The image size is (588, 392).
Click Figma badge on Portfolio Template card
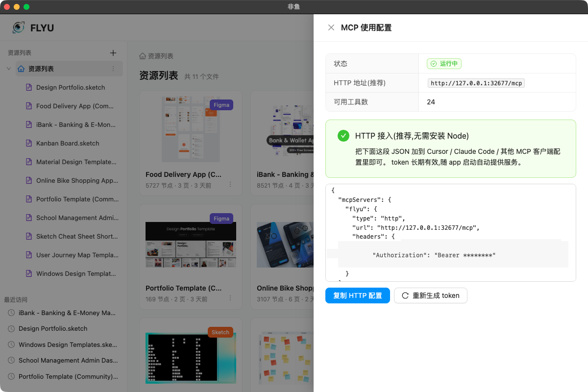coord(221,219)
